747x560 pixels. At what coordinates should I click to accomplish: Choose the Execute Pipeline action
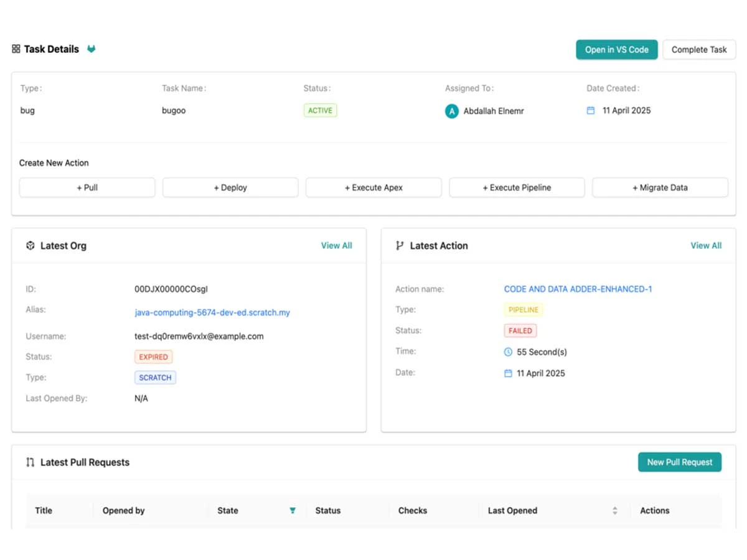517,187
